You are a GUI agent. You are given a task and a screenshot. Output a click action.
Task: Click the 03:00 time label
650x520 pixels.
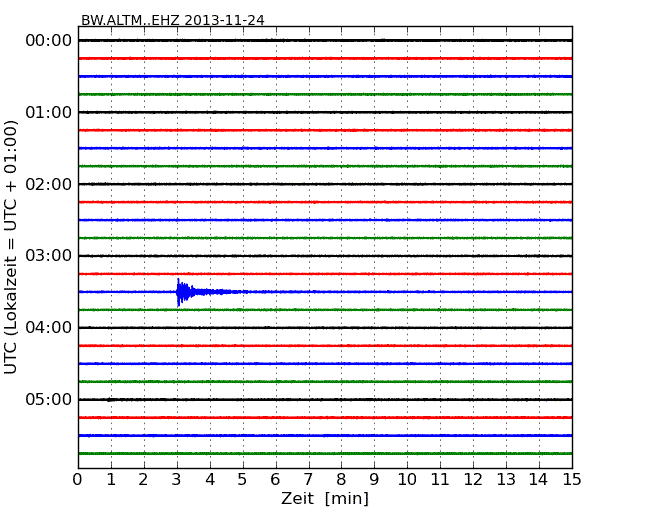click(49, 256)
